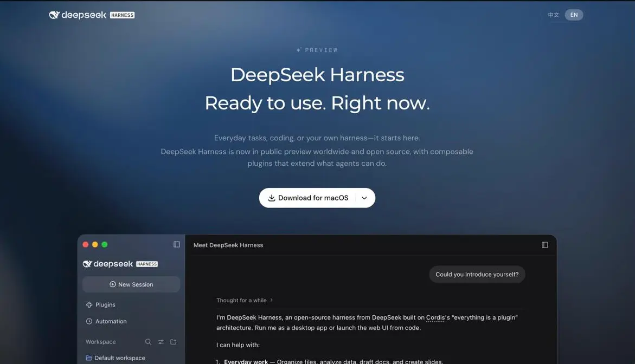Click the green maximize window dot
Screen dimensions: 635x364
(x=105, y=244)
